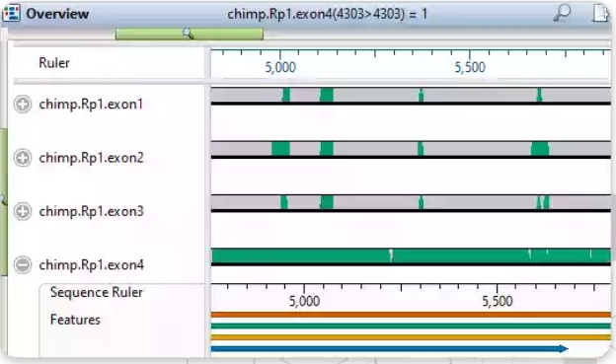Click chimp.Rp1.exon4(4303>4303) = 1 header text

(x=328, y=14)
